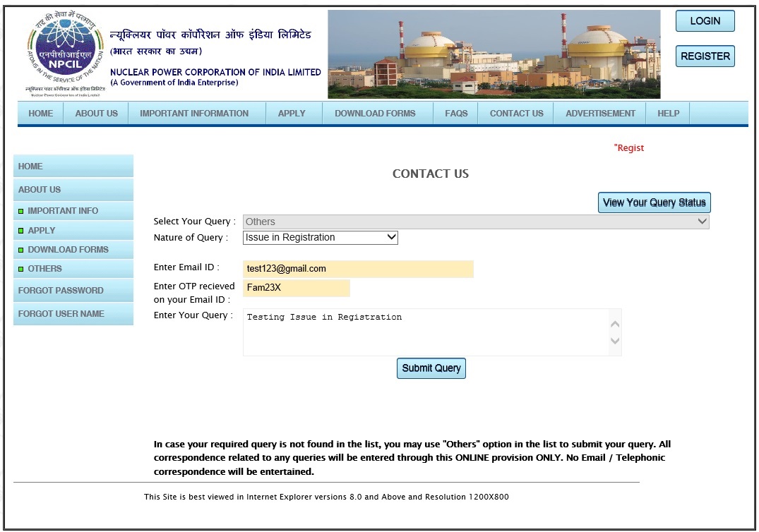
Task: Open ABOUT US in the left sidebar
Action: pos(73,190)
